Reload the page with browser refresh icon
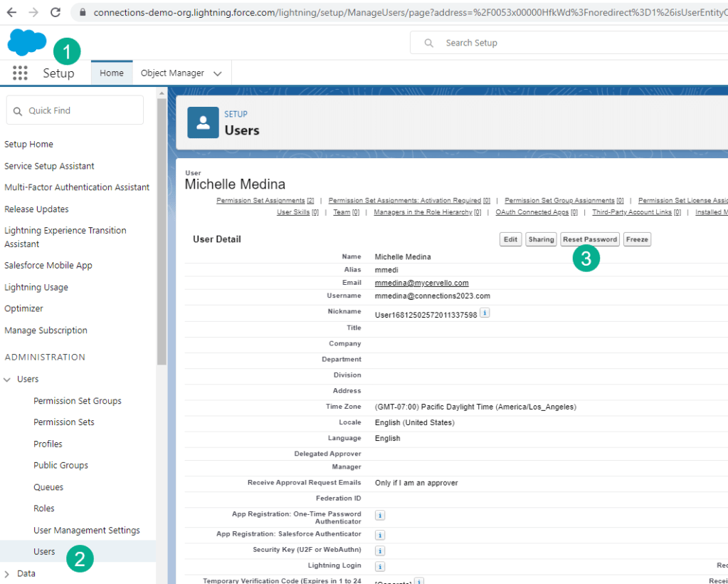Viewport: 728px width, 584px height. 56,12
